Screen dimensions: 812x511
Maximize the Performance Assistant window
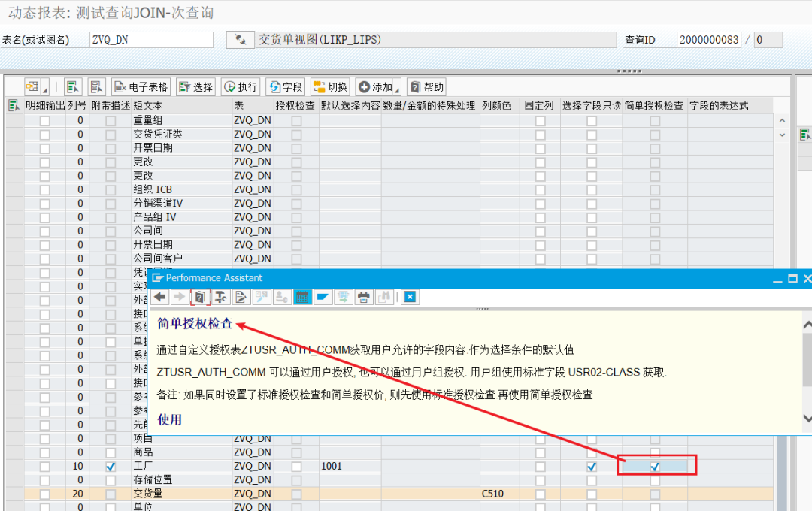point(792,278)
